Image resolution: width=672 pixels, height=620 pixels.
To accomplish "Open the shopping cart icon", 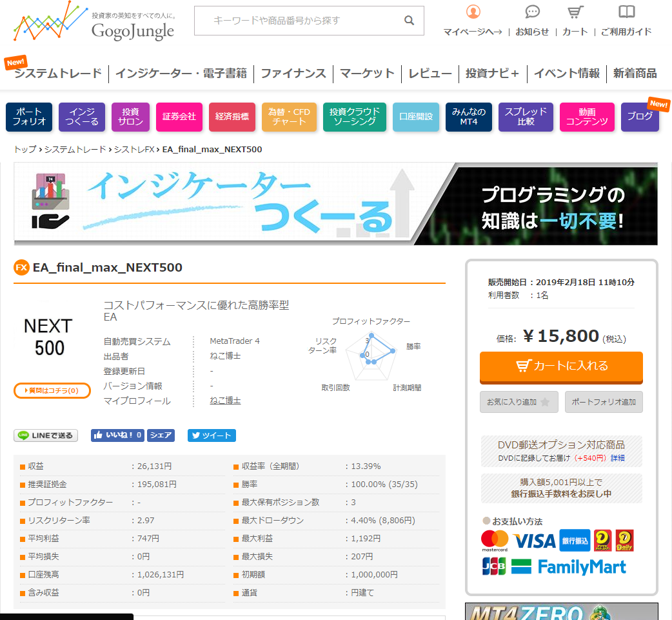I will tap(575, 12).
